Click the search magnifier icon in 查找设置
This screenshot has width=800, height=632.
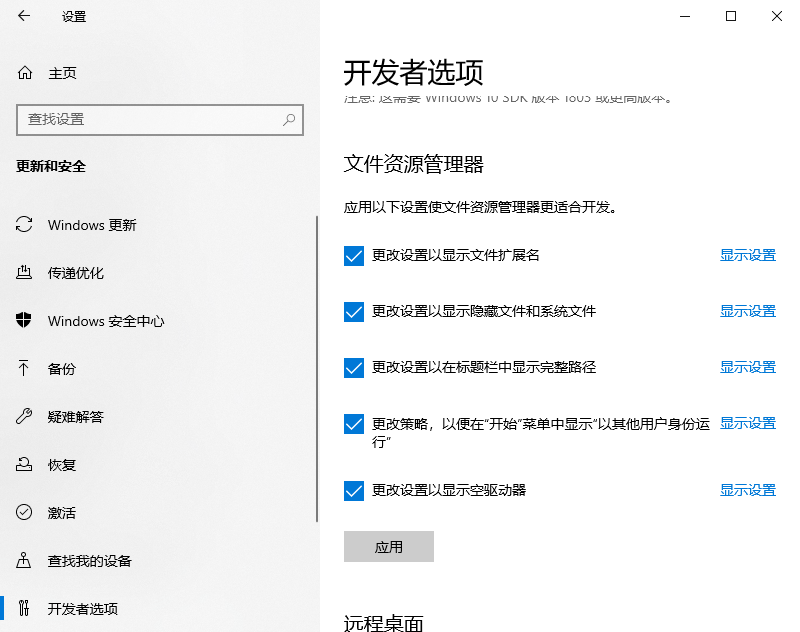click(289, 120)
